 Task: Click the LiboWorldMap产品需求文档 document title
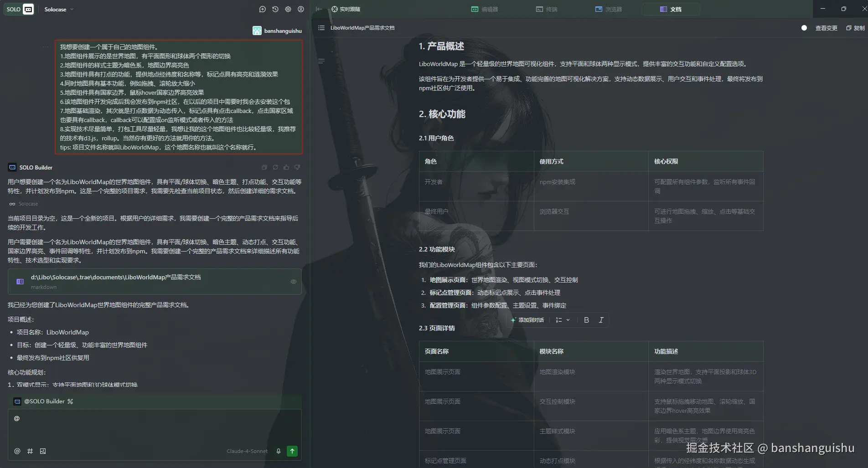pyautogui.click(x=362, y=28)
